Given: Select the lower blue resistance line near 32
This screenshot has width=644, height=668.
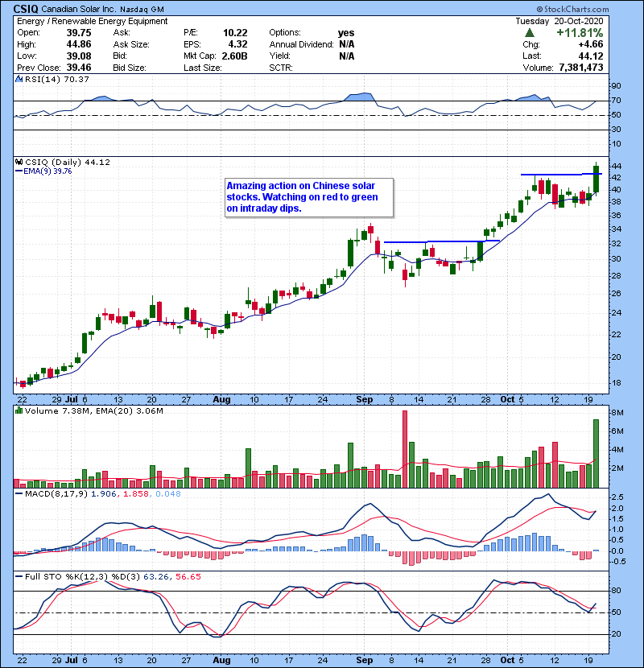Looking at the screenshot, I should click(x=442, y=241).
